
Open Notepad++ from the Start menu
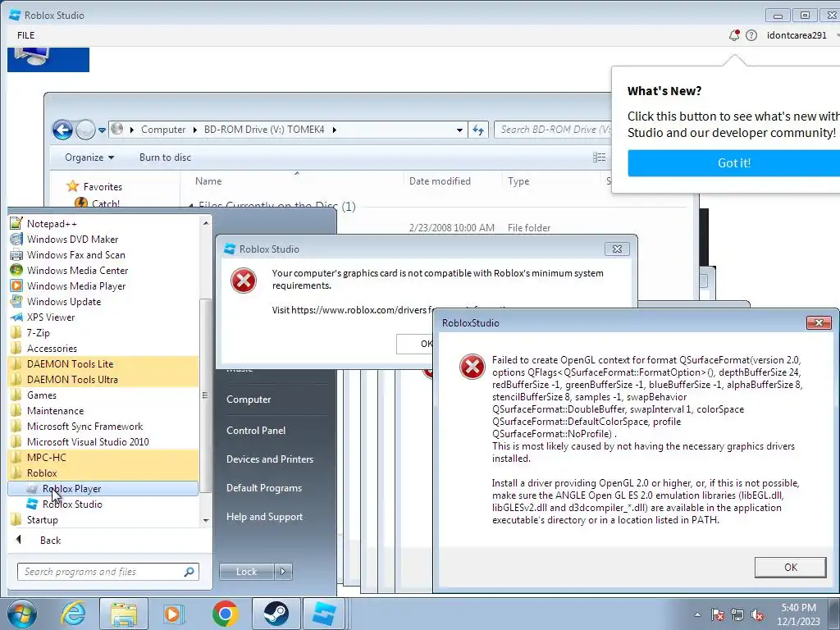[x=104, y=224]
